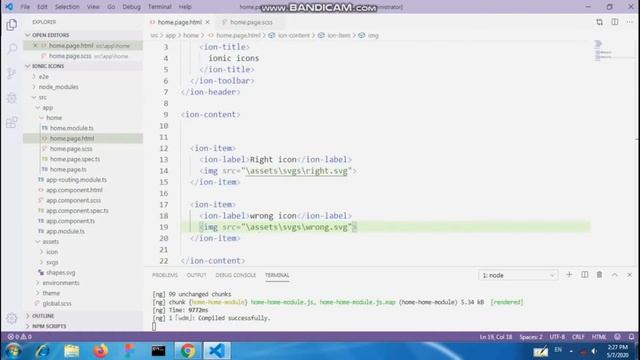640x360 pixels.
Task: Open Manage gear icon in activity bar
Action: coord(12,318)
